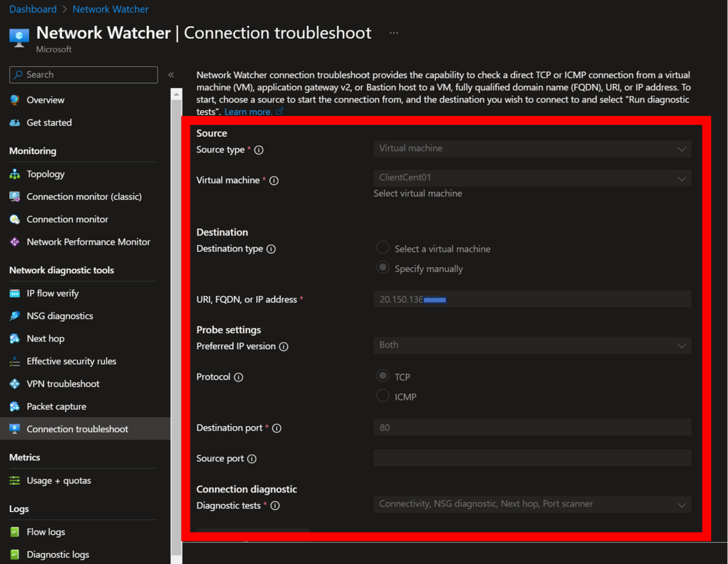The image size is (728, 564).
Task: Open the Preferred IP version dropdown
Action: [532, 345]
